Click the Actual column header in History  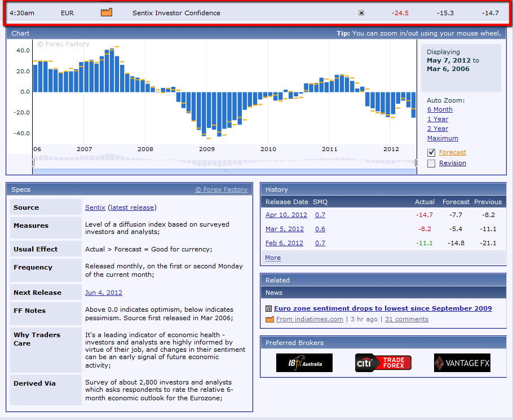pyautogui.click(x=424, y=202)
